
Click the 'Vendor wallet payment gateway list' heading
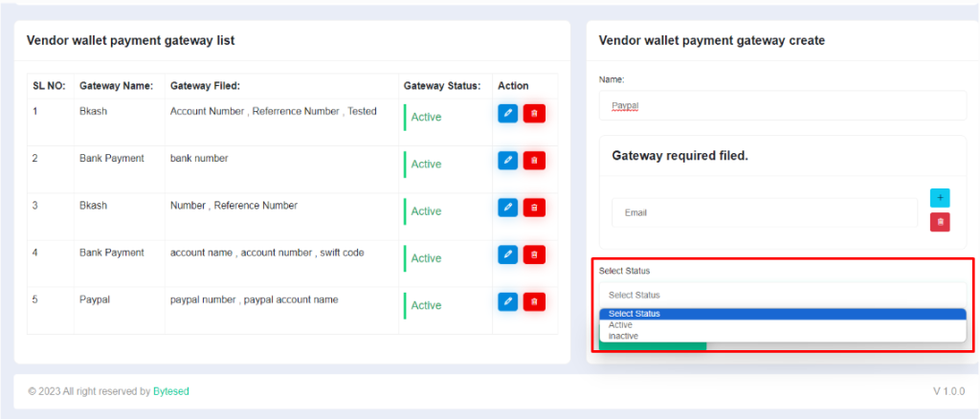coord(130,40)
